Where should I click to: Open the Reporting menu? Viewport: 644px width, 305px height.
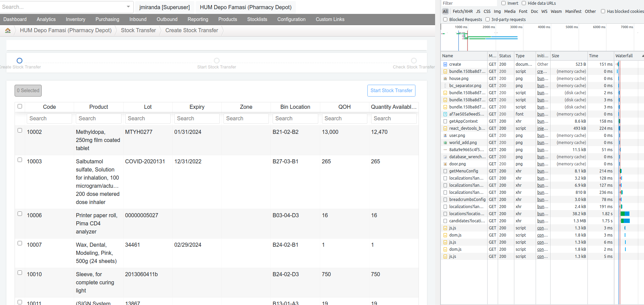[198, 19]
